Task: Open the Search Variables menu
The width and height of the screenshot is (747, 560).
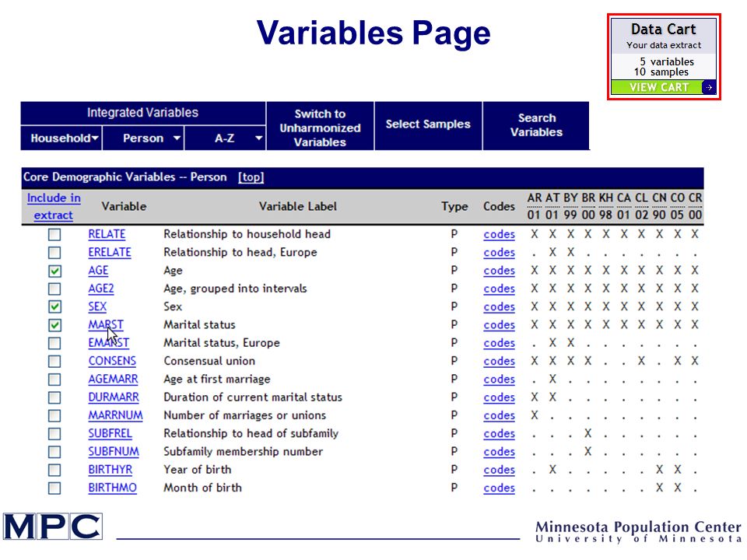Action: (536, 124)
